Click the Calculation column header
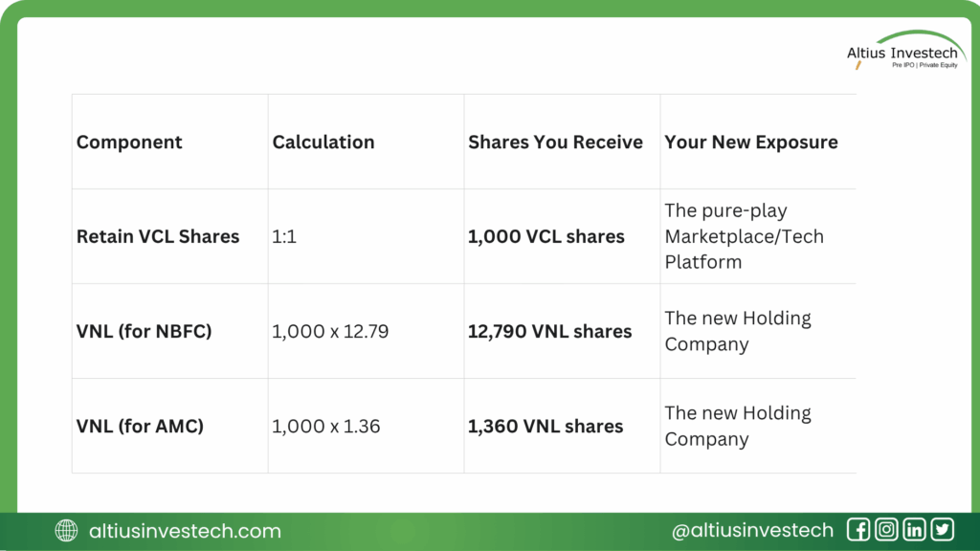The image size is (980, 551). (x=323, y=143)
